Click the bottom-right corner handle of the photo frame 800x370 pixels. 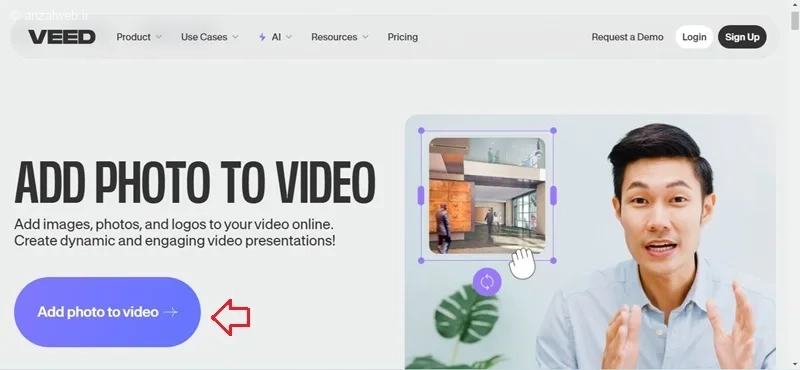(x=554, y=260)
